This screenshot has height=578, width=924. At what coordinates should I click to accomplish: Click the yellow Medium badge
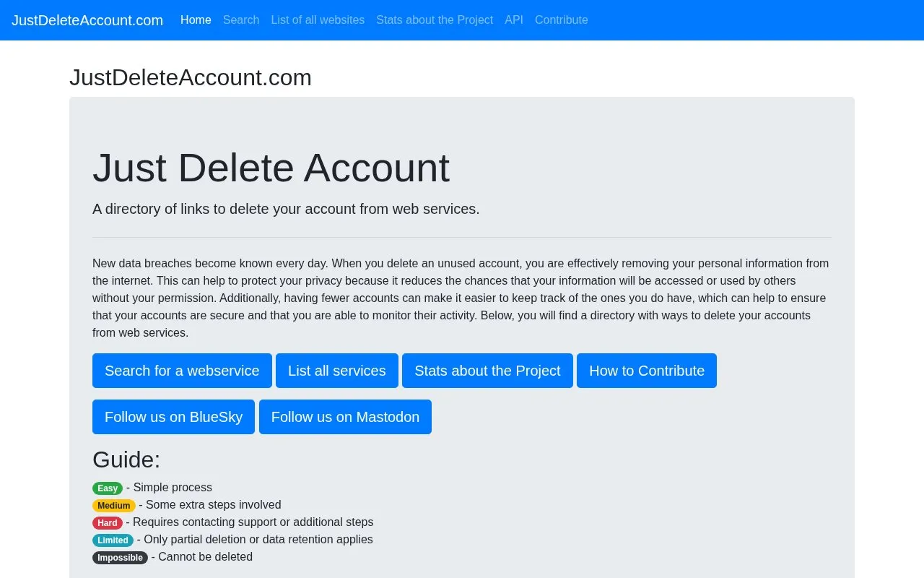[114, 506]
